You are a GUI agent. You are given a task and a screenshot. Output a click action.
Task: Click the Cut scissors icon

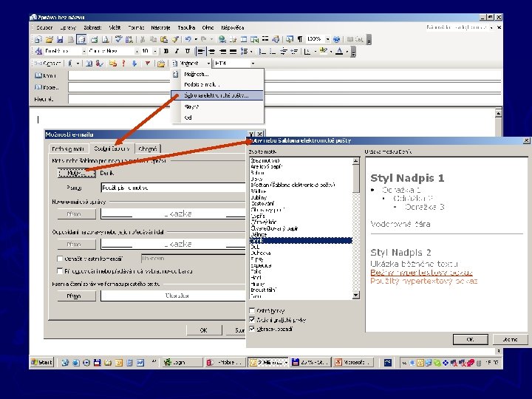coord(143,40)
